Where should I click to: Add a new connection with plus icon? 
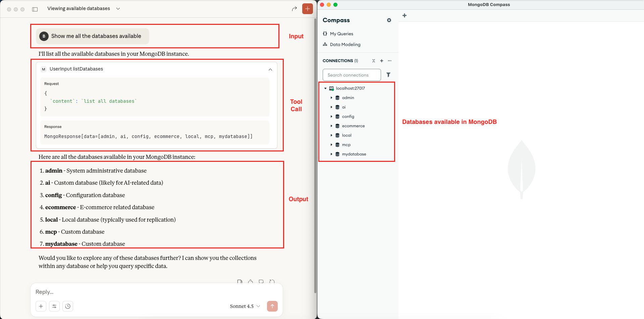[381, 61]
